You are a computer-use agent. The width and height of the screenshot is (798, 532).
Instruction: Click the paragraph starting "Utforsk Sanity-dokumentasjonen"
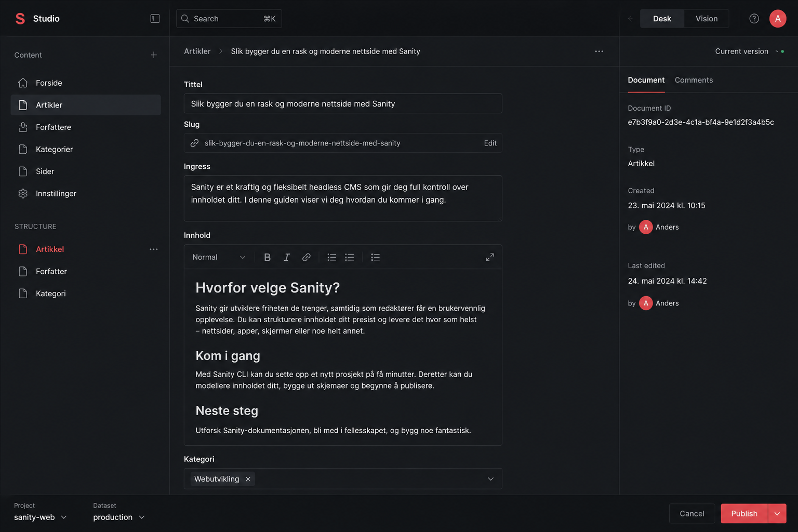coord(333,430)
